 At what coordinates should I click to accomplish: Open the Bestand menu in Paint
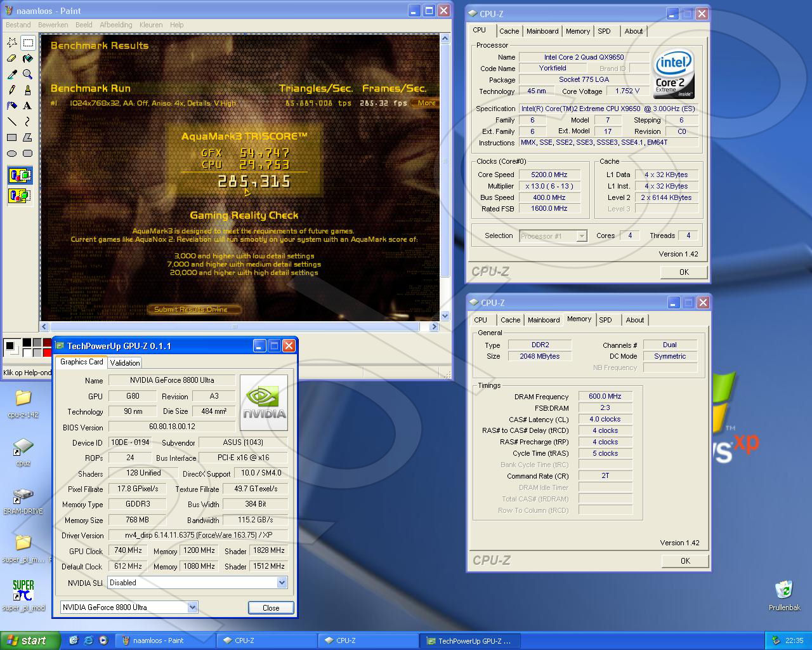[x=18, y=25]
